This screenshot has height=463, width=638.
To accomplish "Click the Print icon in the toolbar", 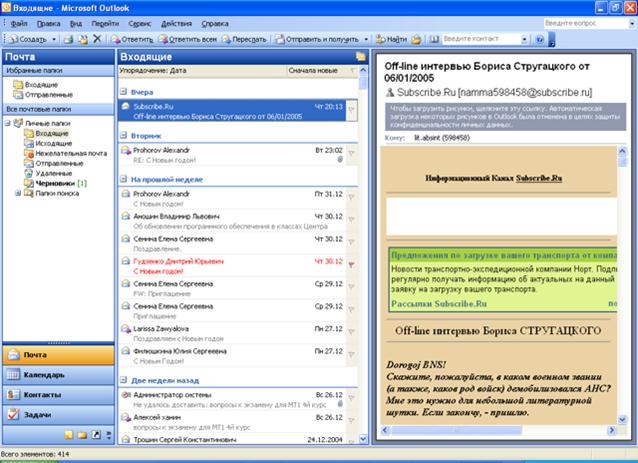I will pyautogui.click(x=68, y=39).
